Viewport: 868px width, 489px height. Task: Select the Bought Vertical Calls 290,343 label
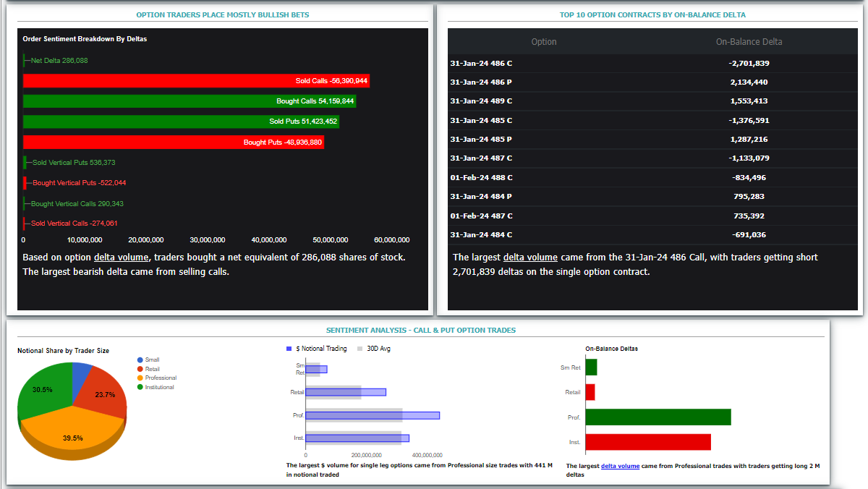(77, 204)
